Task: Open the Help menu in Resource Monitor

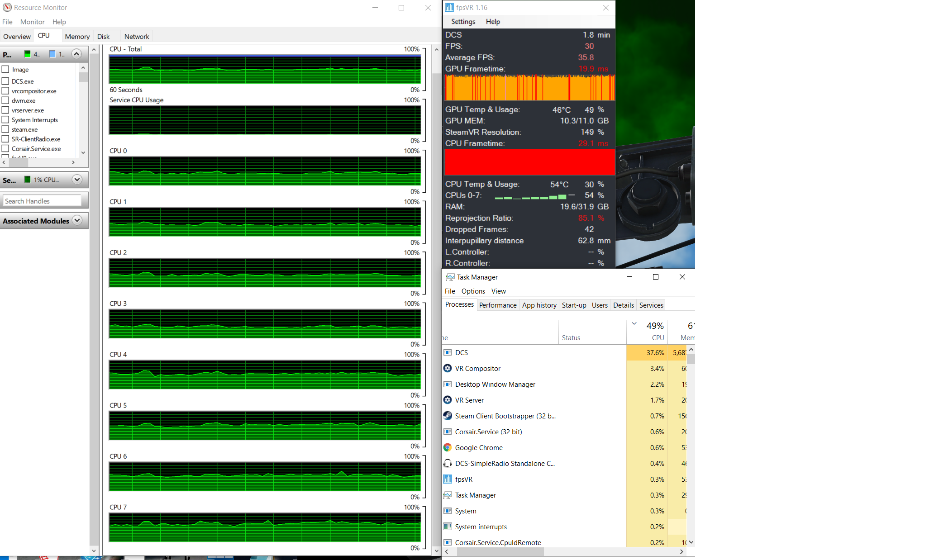Action: 59,22
